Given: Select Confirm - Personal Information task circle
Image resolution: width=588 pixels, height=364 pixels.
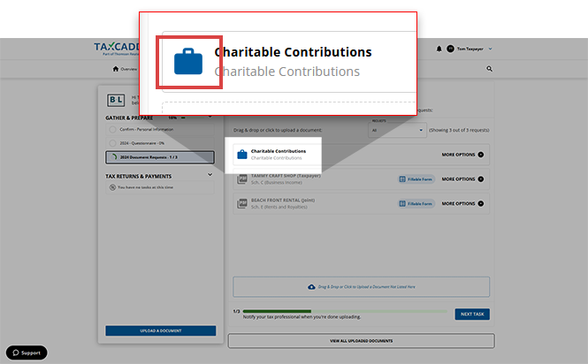Looking at the screenshot, I should click(113, 129).
